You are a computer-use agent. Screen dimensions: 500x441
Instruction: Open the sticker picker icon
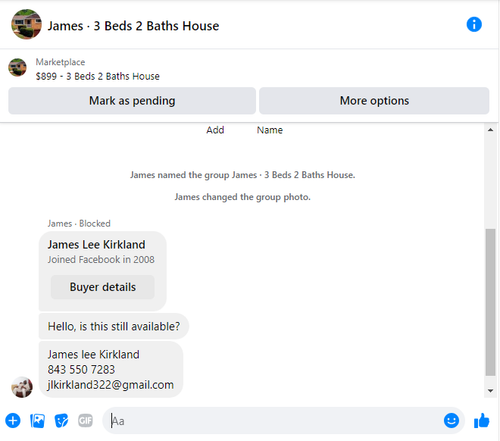pyautogui.click(x=61, y=421)
